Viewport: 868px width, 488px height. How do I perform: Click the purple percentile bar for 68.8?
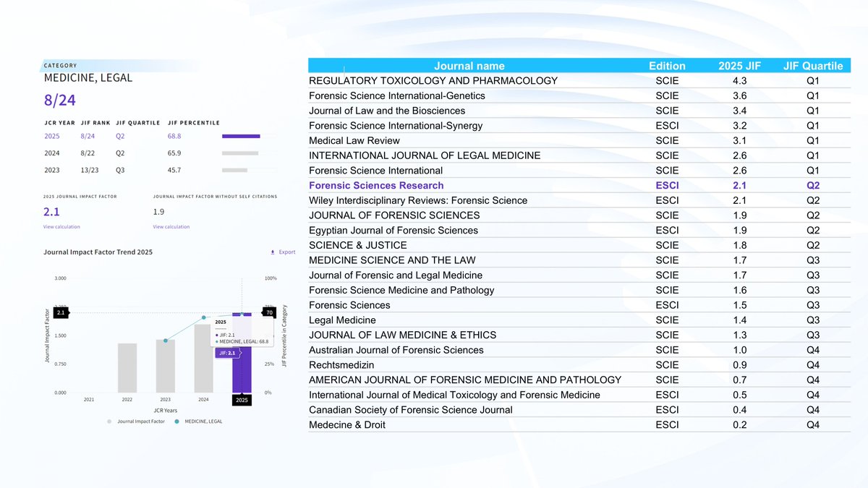(x=241, y=136)
